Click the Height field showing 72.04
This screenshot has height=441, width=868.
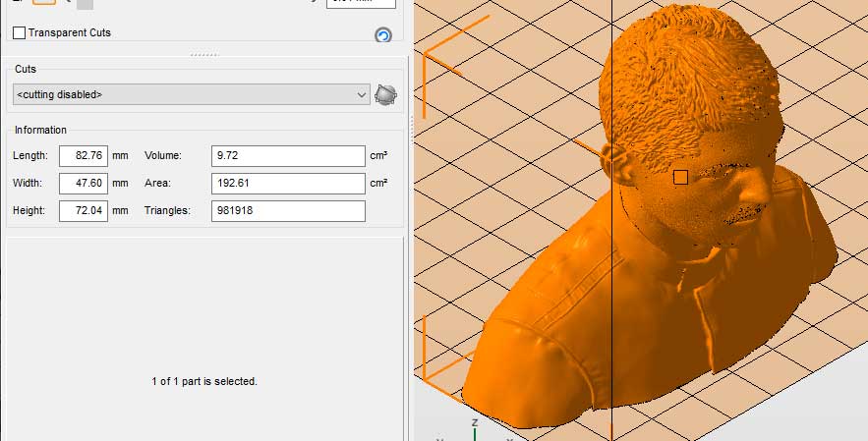[x=84, y=211]
